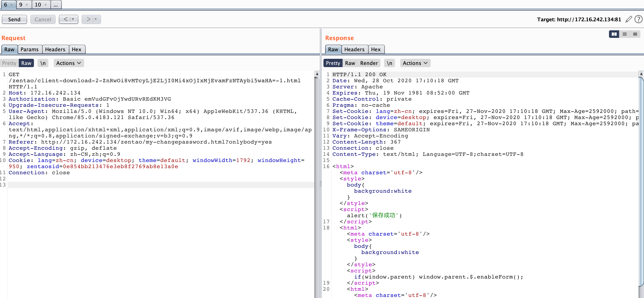Switch the Request view to Pretty
This screenshot has height=298, width=644.
coord(9,63)
